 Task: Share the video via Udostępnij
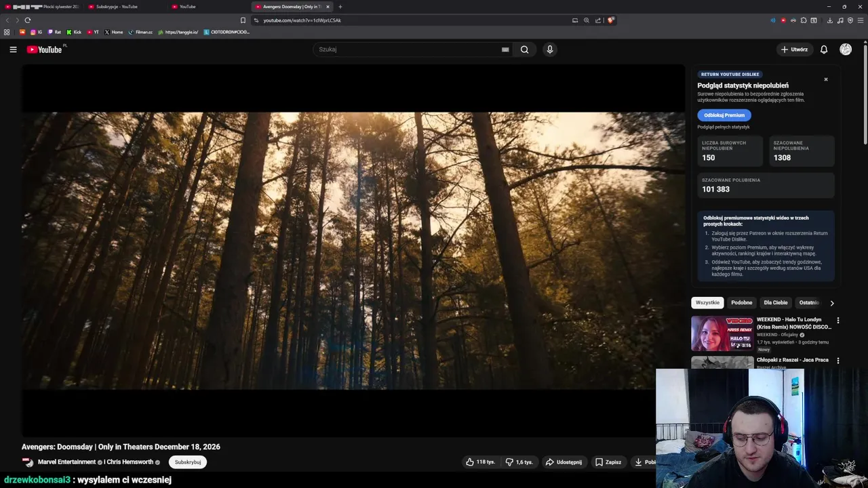(x=564, y=462)
